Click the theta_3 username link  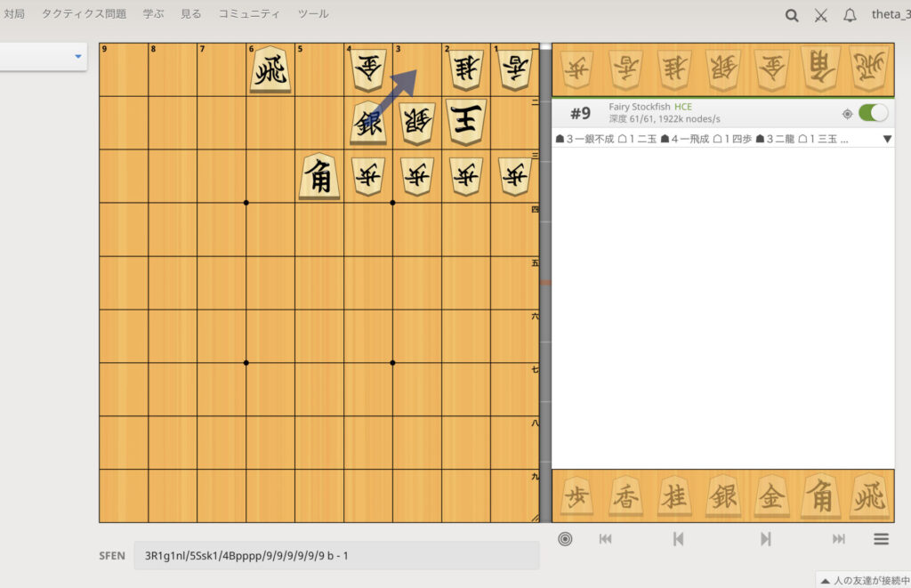point(889,13)
